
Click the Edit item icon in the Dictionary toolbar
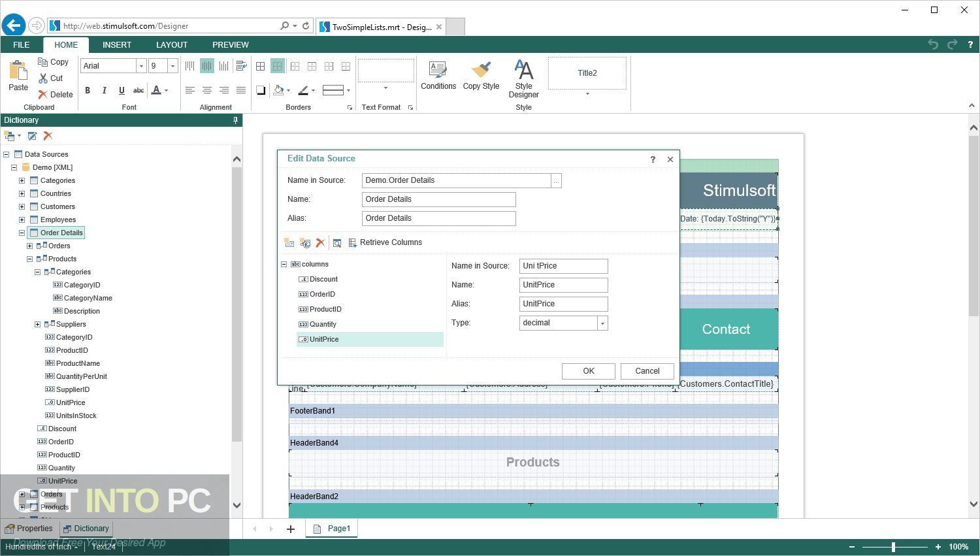[x=32, y=136]
